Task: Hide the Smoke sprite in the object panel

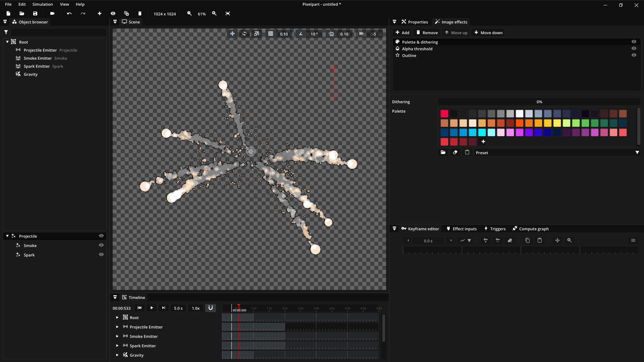Action: coord(101,245)
